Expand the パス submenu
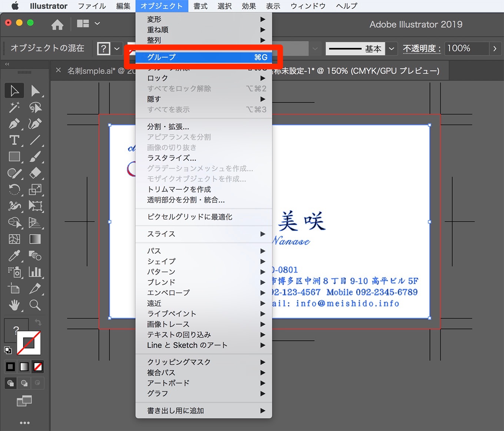 204,251
